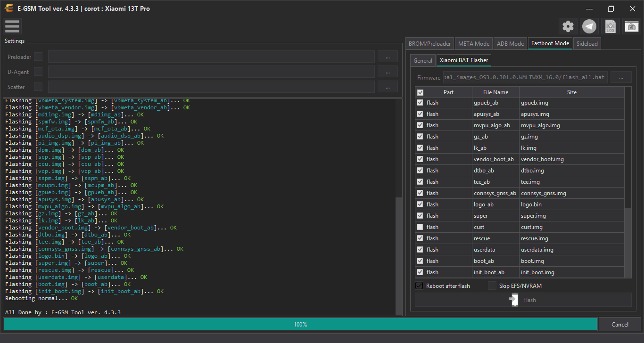The width and height of the screenshot is (644, 343).
Task: Switch to ADB Mode tab
Action: point(511,43)
